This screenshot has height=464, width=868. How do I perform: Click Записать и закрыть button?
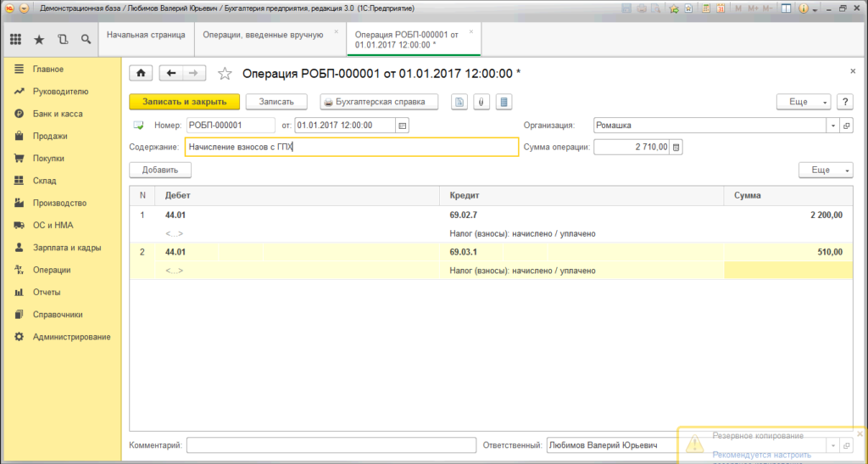pyautogui.click(x=184, y=102)
